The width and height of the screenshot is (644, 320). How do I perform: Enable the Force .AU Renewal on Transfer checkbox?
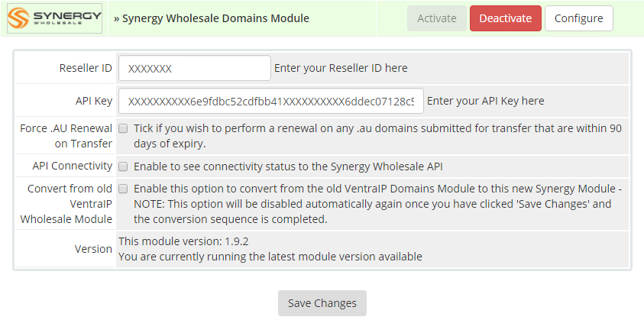123,128
